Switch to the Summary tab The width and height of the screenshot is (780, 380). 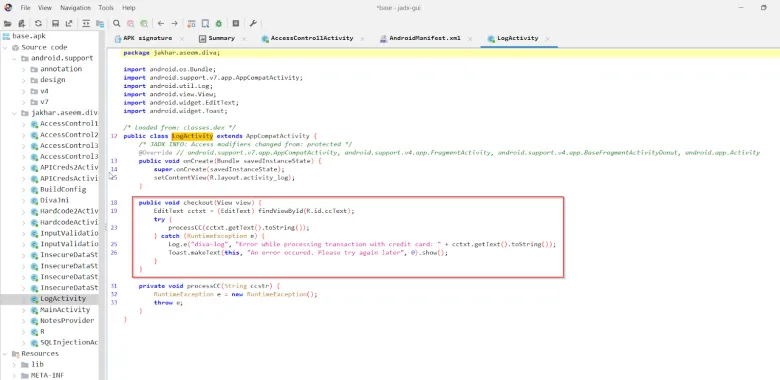click(x=217, y=38)
